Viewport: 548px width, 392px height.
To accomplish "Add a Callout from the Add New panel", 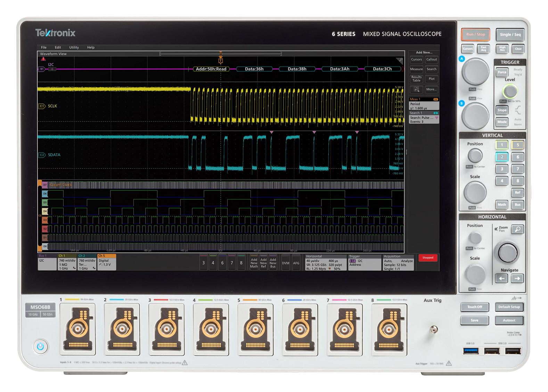I will [431, 59].
